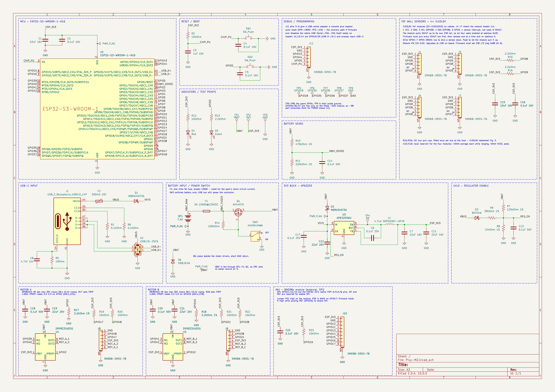Select the SW3 JS102011SAQN slide switch
This screenshot has width=555, height=392.
(x=255, y=236)
